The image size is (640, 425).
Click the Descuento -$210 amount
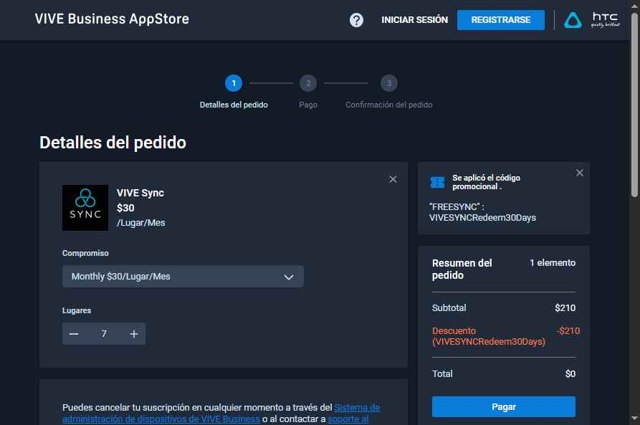click(568, 331)
